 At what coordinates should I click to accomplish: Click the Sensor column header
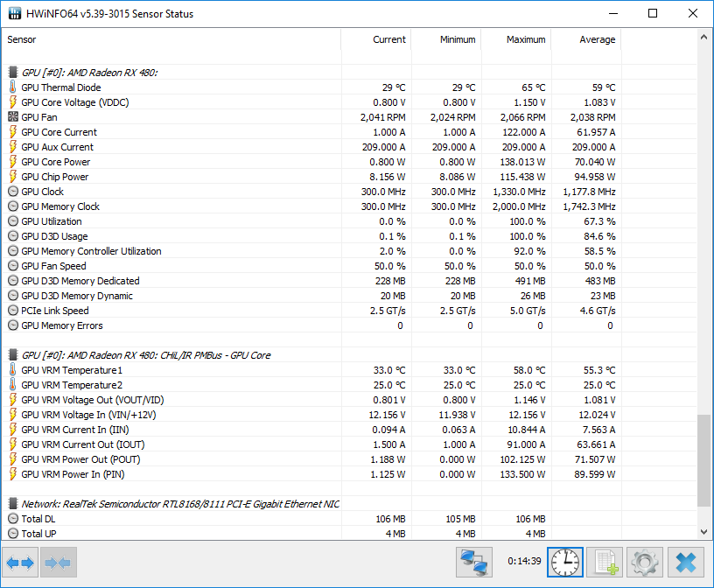(x=171, y=39)
